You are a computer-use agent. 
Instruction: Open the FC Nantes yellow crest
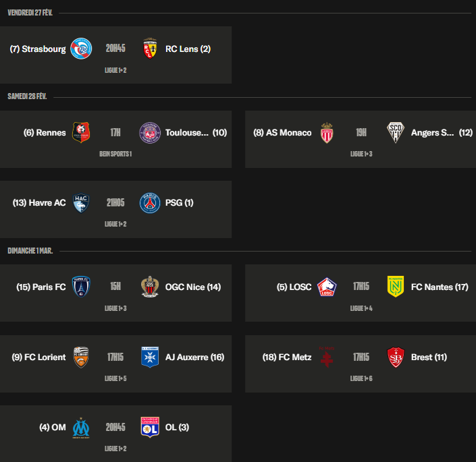pos(396,287)
